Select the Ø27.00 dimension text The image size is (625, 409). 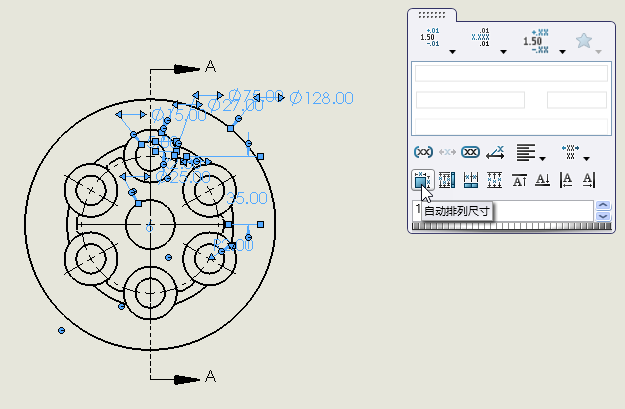(x=236, y=105)
